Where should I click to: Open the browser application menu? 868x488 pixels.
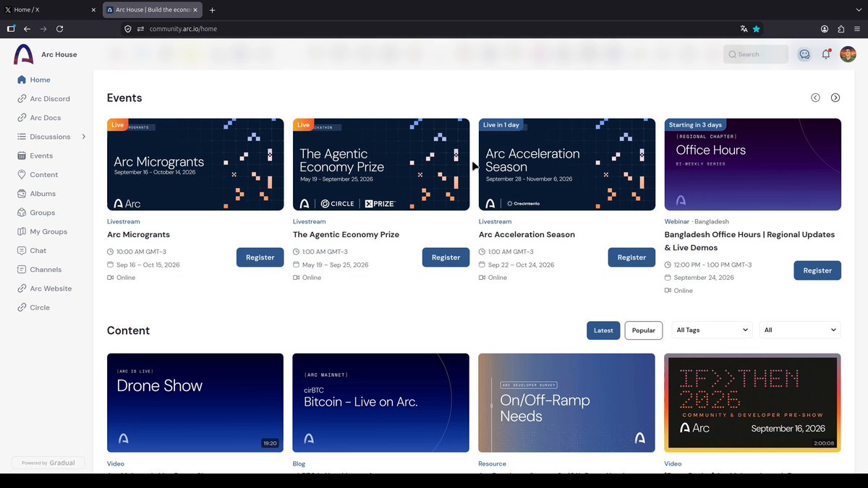[857, 29]
